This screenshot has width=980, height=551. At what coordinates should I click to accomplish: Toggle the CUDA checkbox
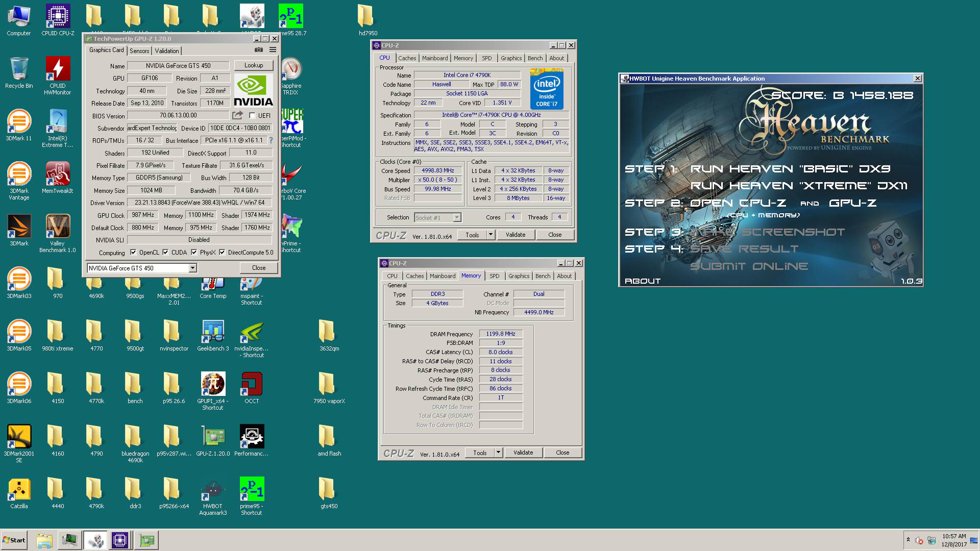coord(165,252)
